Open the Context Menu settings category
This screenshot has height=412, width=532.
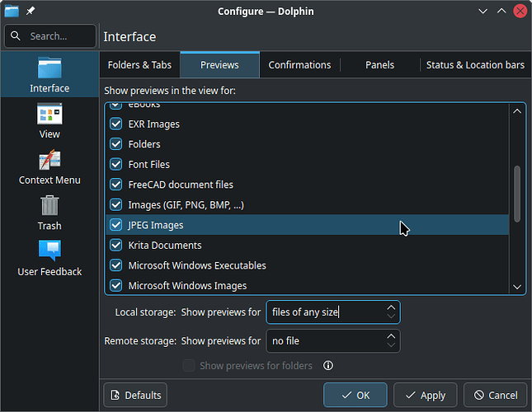tap(49, 166)
